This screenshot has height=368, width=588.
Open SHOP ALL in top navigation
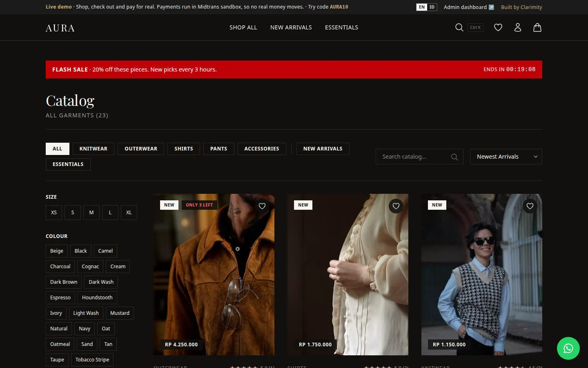pos(243,27)
